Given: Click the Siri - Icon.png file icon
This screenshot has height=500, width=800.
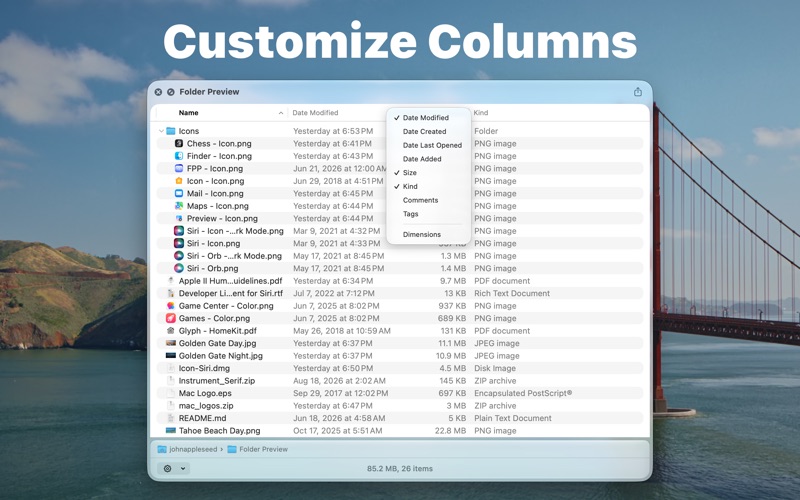Looking at the screenshot, I should [x=179, y=243].
